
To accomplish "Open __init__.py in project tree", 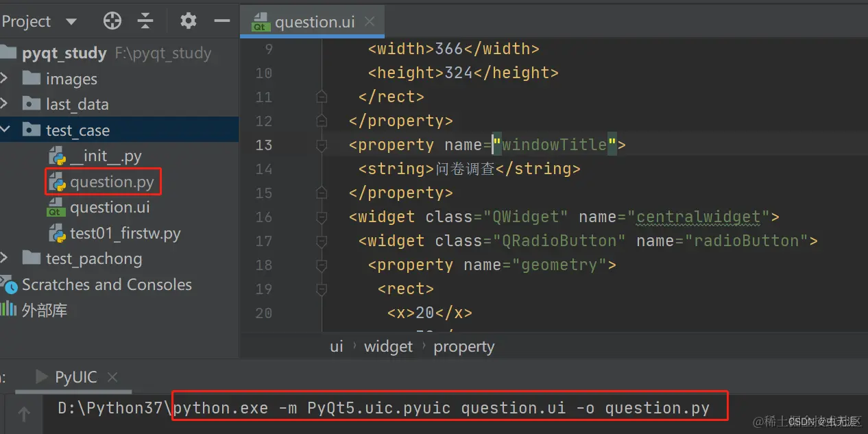I will [106, 156].
